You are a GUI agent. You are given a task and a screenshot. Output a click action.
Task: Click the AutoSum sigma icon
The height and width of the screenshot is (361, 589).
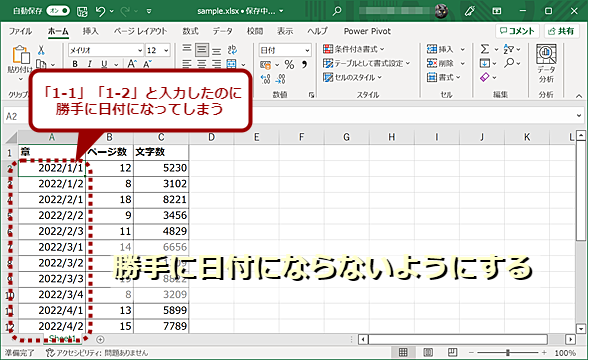pyautogui.click(x=485, y=49)
